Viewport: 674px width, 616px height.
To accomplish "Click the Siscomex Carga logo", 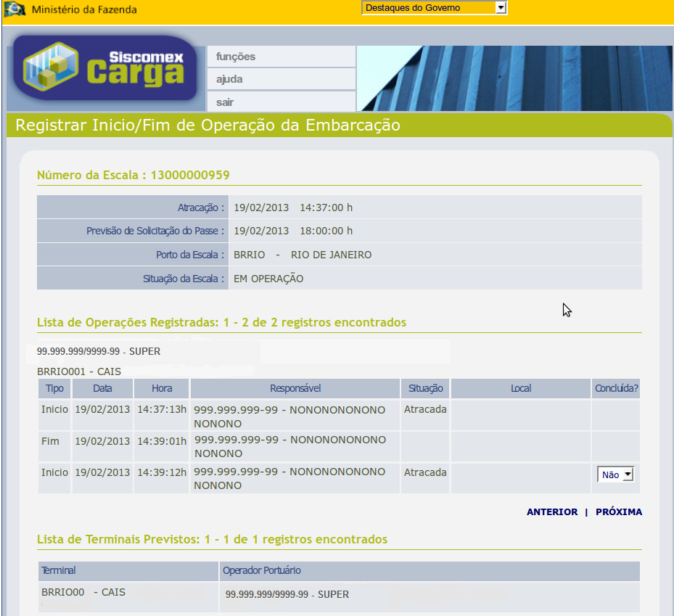I will tap(105, 69).
